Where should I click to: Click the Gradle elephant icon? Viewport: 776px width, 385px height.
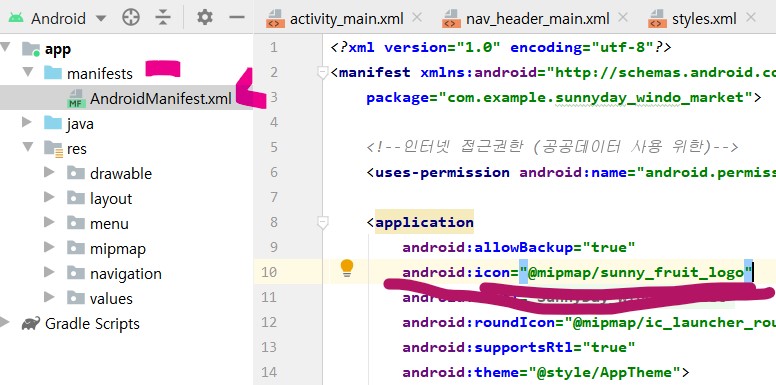point(31,324)
